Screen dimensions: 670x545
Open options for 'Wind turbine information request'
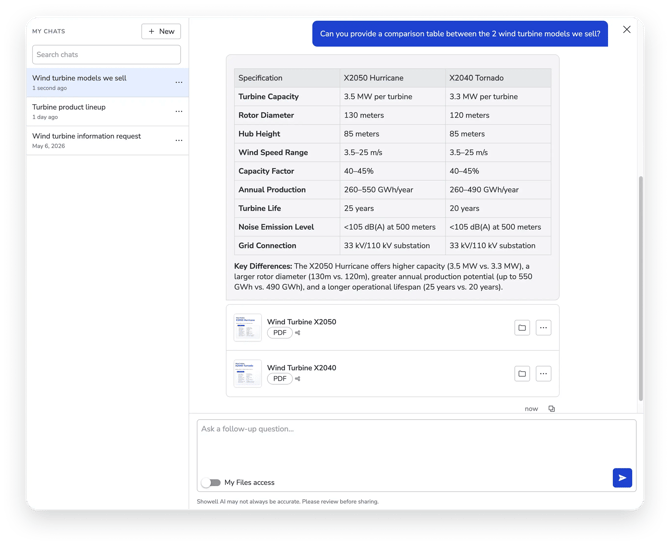coord(179,141)
